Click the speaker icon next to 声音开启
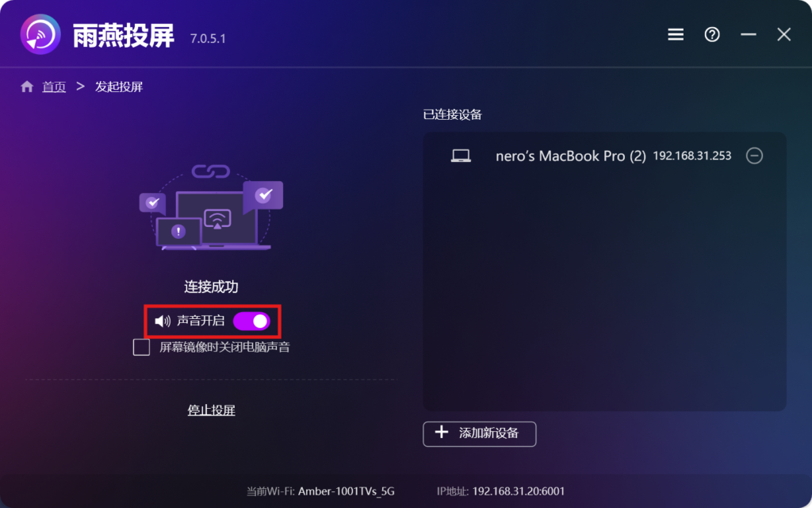 pos(163,321)
